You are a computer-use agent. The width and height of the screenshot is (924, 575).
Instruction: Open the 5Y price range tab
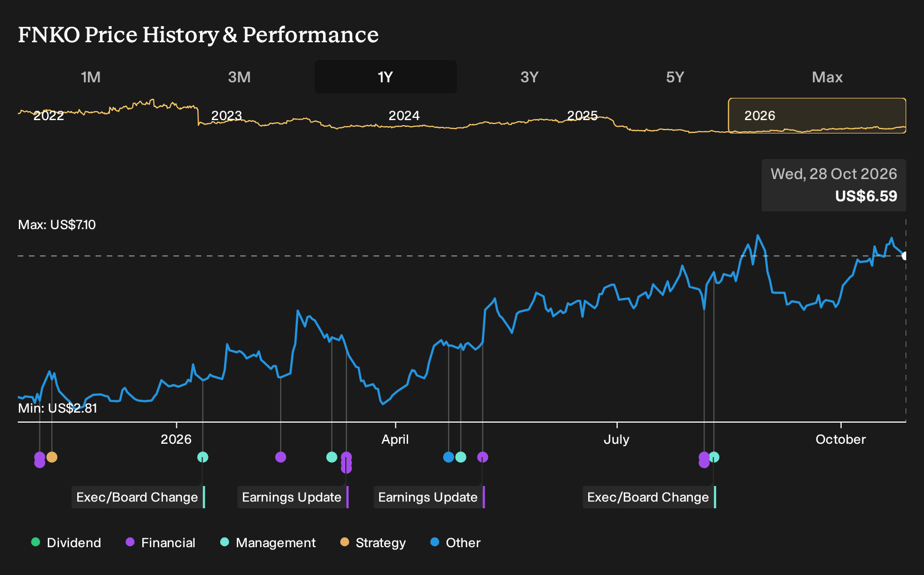675,77
